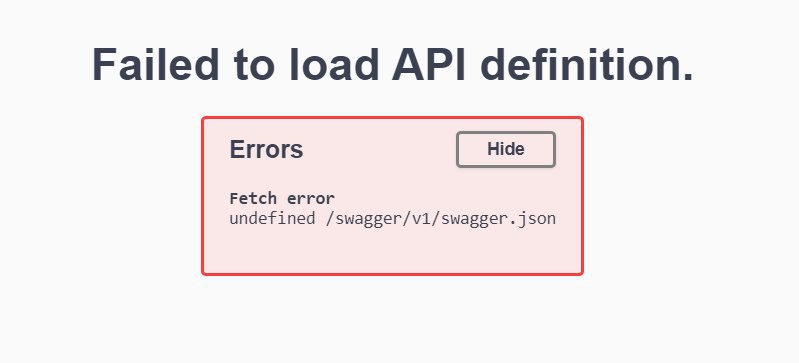799x363 pixels.
Task: Click the word 'Fetch' in the error label
Action: (x=253, y=198)
